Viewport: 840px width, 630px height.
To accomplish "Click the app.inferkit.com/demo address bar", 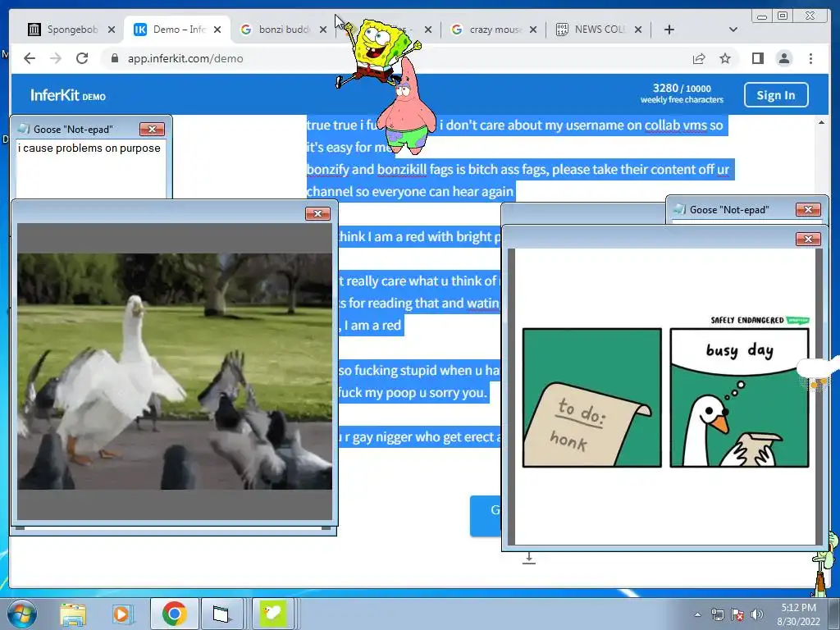I will click(396, 58).
